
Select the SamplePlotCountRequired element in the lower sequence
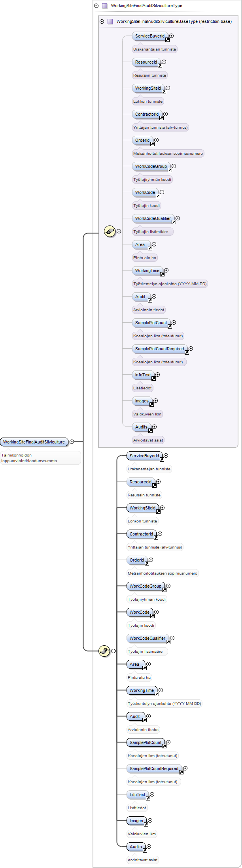click(154, 769)
